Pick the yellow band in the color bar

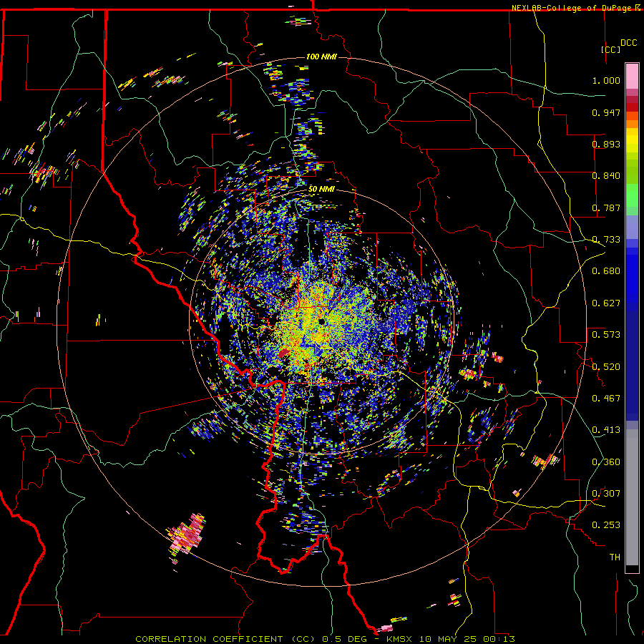click(x=632, y=141)
